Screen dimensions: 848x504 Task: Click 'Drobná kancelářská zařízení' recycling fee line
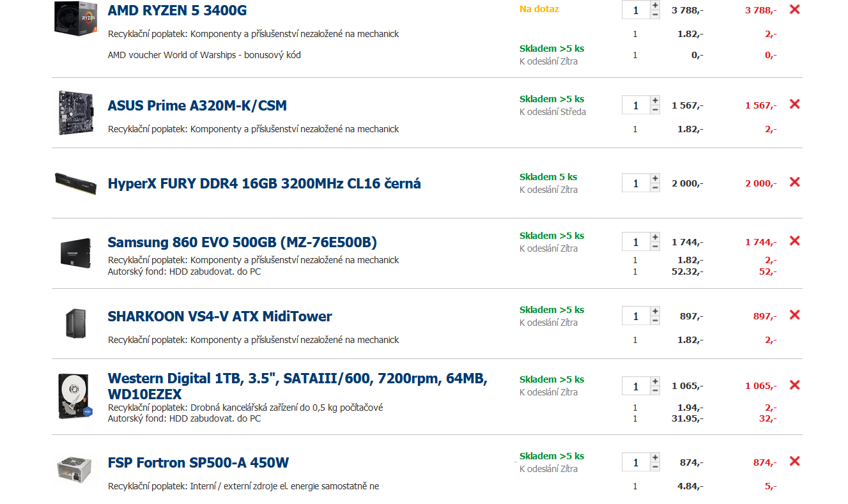pyautogui.click(x=245, y=408)
